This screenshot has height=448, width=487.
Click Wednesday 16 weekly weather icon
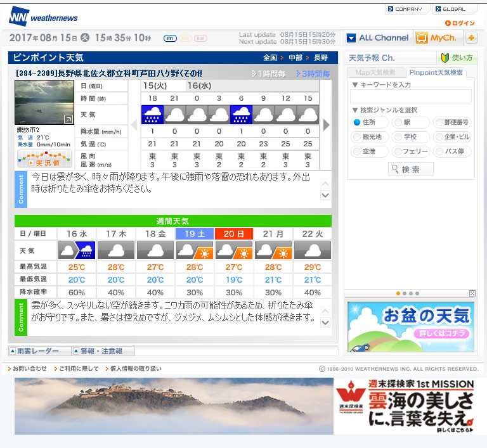tap(76, 250)
